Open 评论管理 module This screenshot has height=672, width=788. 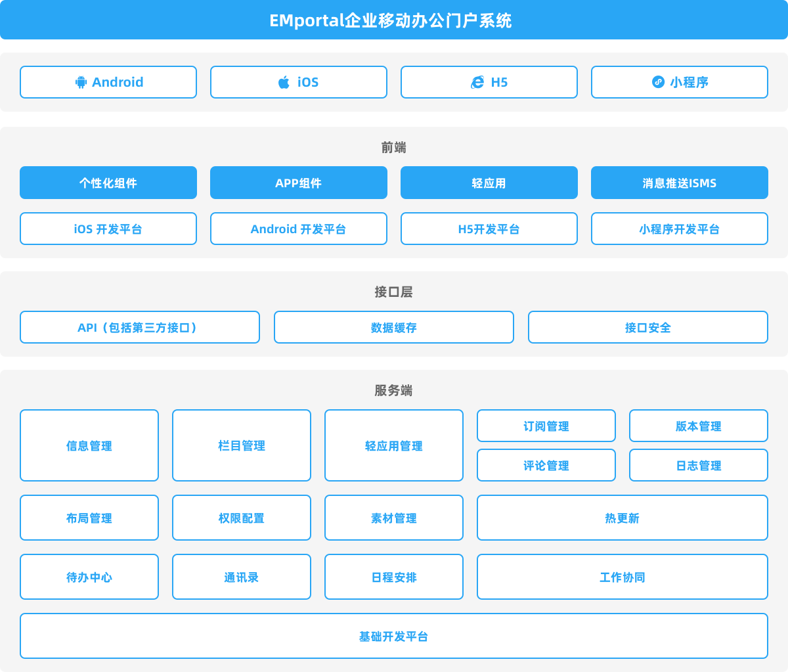(546, 465)
